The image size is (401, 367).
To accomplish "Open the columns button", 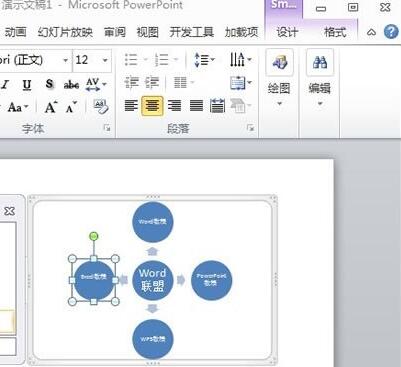I will (184, 83).
